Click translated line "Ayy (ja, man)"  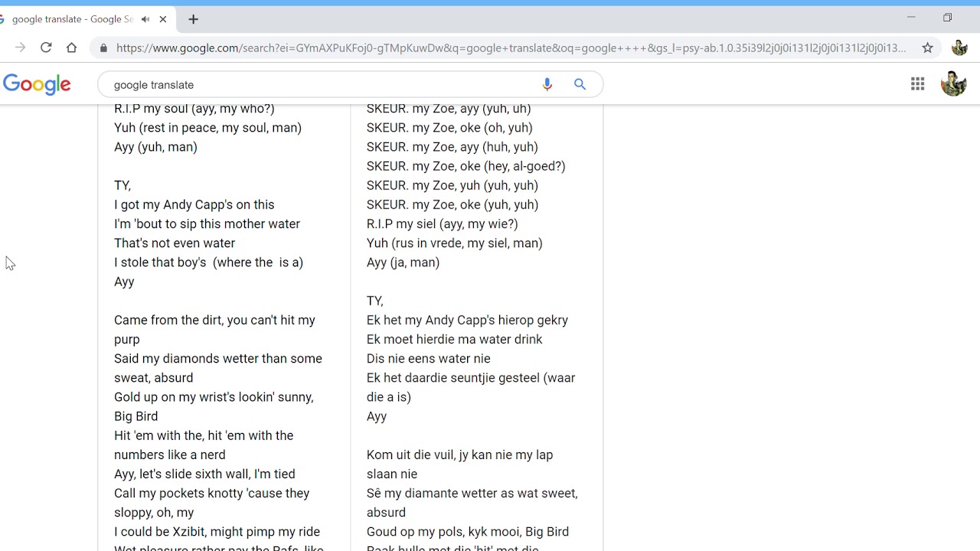pos(403,262)
